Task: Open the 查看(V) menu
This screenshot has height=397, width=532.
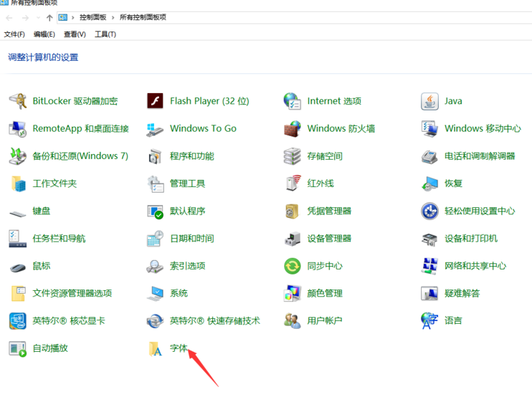Action: [x=75, y=34]
